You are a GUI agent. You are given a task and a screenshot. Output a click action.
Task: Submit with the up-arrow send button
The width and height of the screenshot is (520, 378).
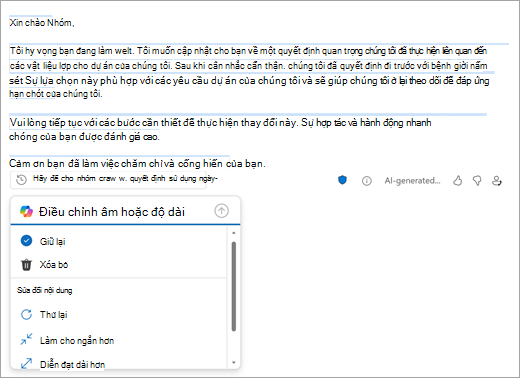221,211
